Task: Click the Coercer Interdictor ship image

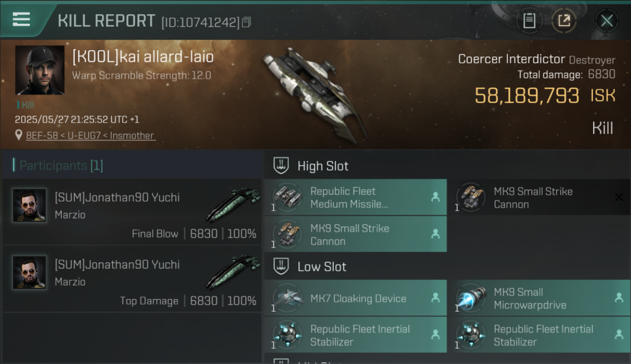Action: tap(315, 95)
